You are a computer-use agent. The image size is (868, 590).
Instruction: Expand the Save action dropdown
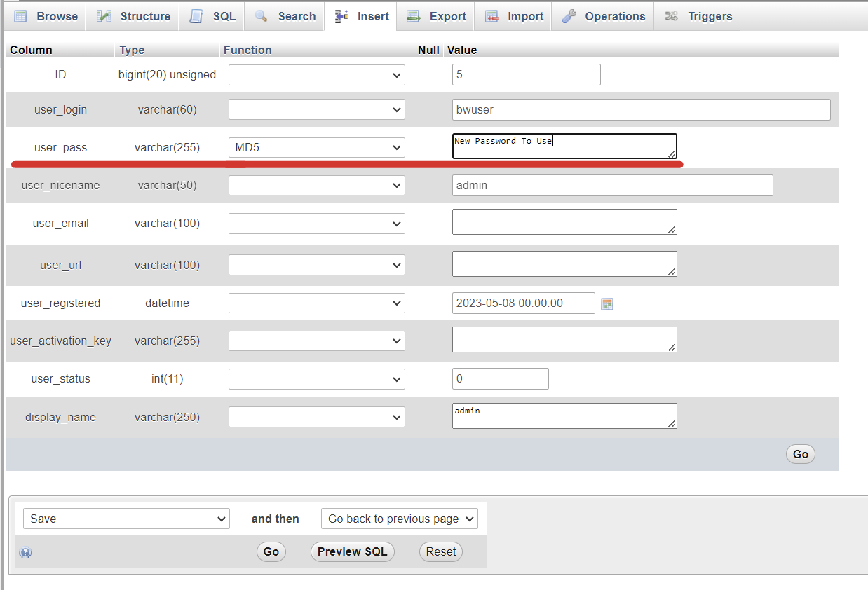pyautogui.click(x=126, y=519)
